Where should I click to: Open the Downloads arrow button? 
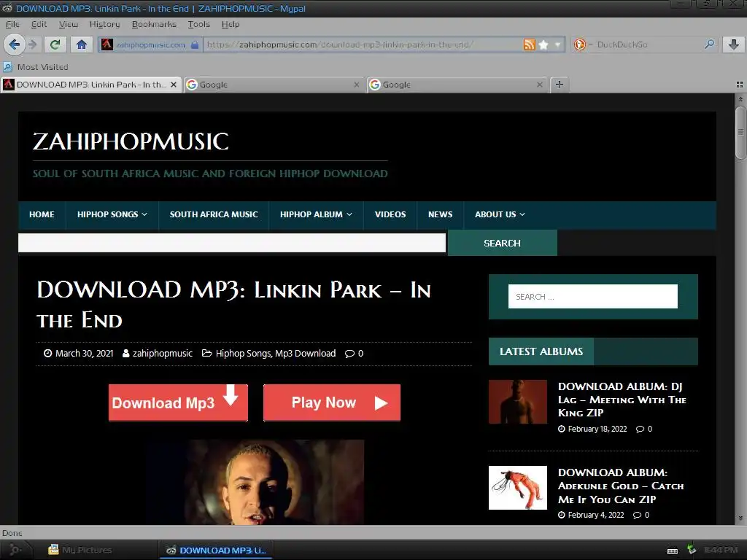734,44
